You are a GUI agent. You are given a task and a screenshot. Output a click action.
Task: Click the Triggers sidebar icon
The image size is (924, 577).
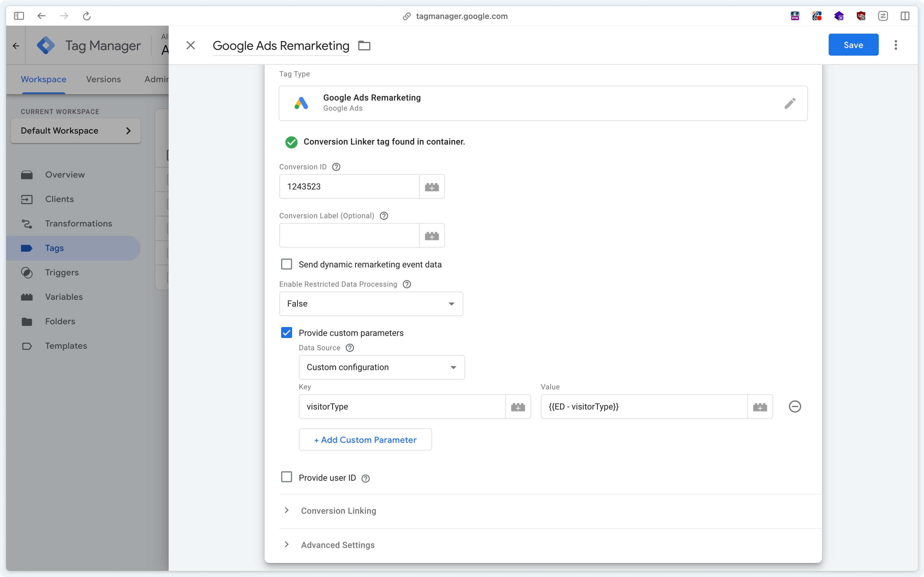(26, 272)
